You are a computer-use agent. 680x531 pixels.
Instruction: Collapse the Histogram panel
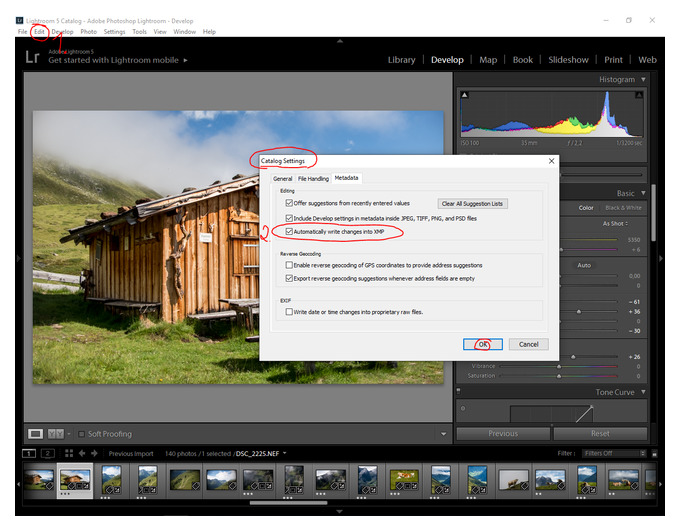[x=643, y=79]
